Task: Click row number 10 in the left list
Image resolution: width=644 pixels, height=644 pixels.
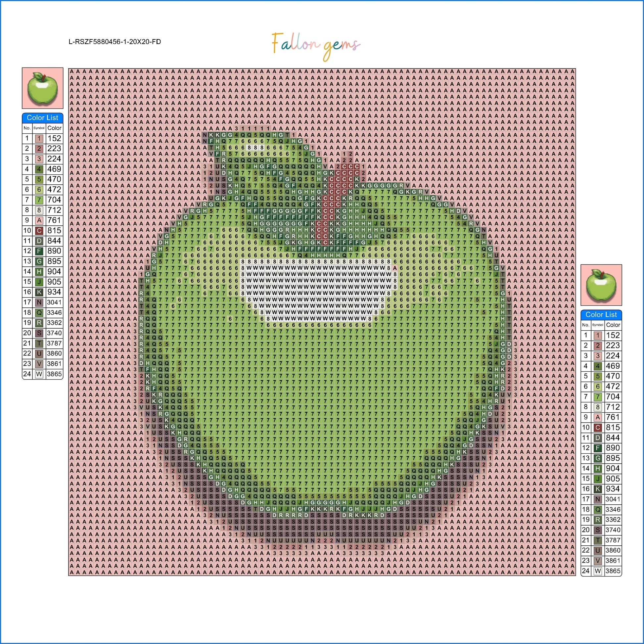Action: tap(27, 231)
